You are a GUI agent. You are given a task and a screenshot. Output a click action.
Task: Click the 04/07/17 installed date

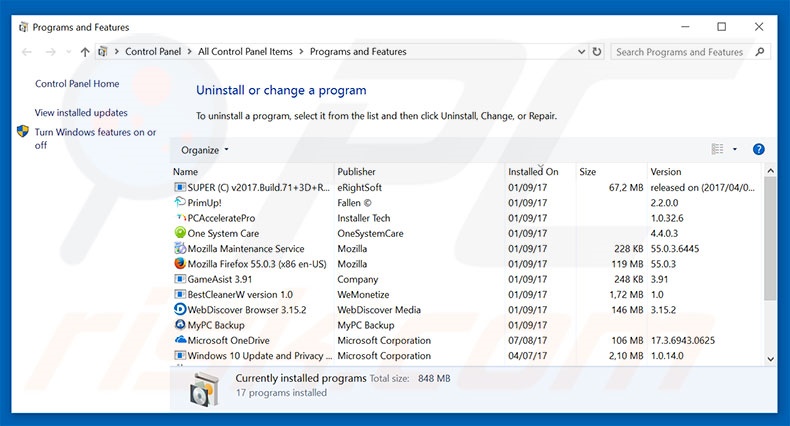pyautogui.click(x=528, y=356)
